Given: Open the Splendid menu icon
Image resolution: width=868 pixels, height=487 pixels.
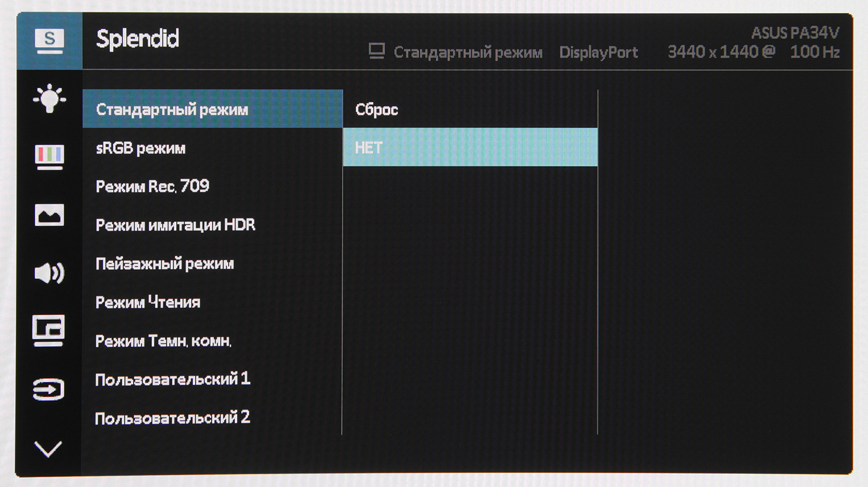Looking at the screenshot, I should click(49, 41).
